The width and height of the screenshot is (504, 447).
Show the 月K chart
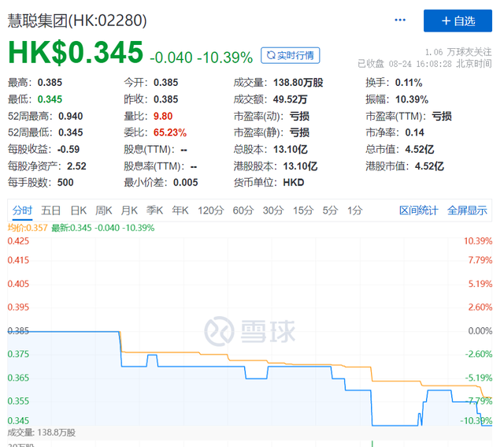tap(129, 210)
